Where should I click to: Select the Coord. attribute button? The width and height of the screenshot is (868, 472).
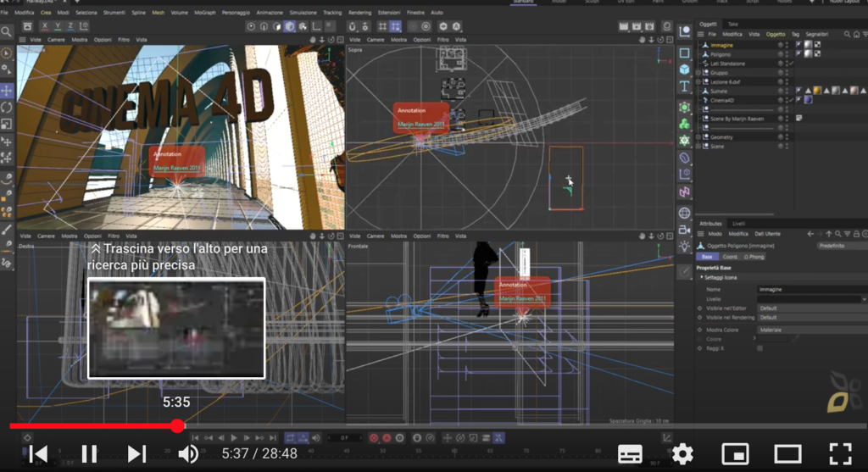coord(730,257)
